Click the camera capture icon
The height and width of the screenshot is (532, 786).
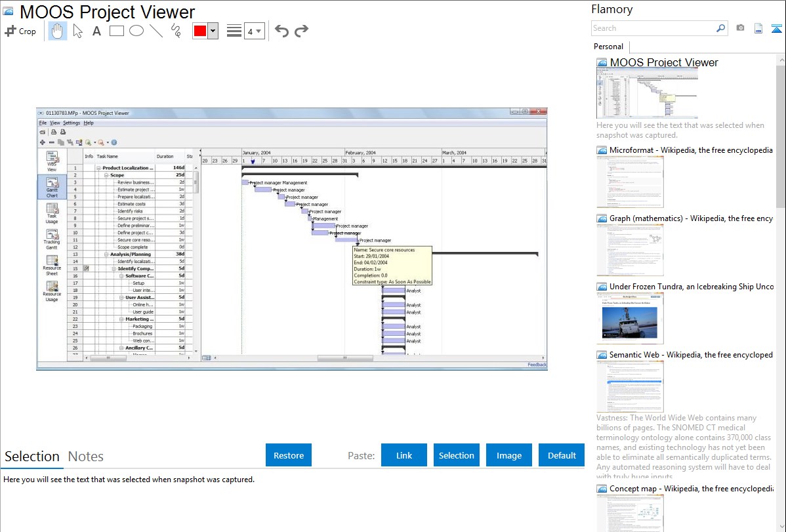coord(740,28)
